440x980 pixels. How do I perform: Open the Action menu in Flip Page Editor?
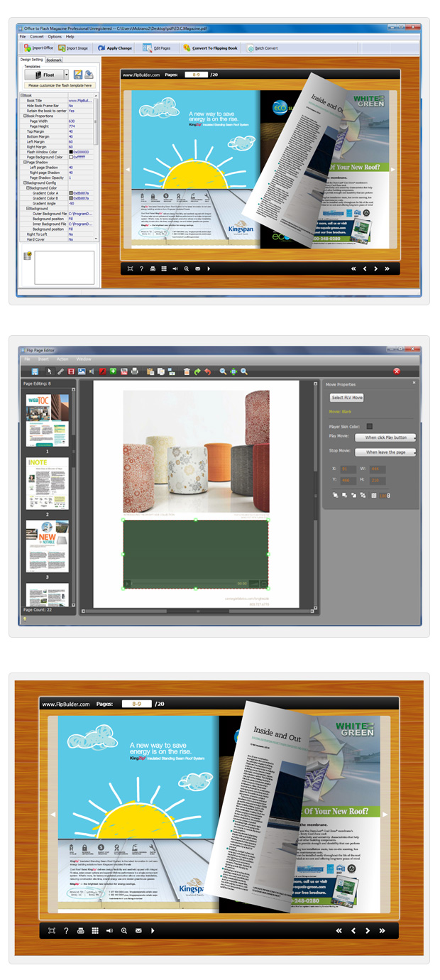pos(62,359)
